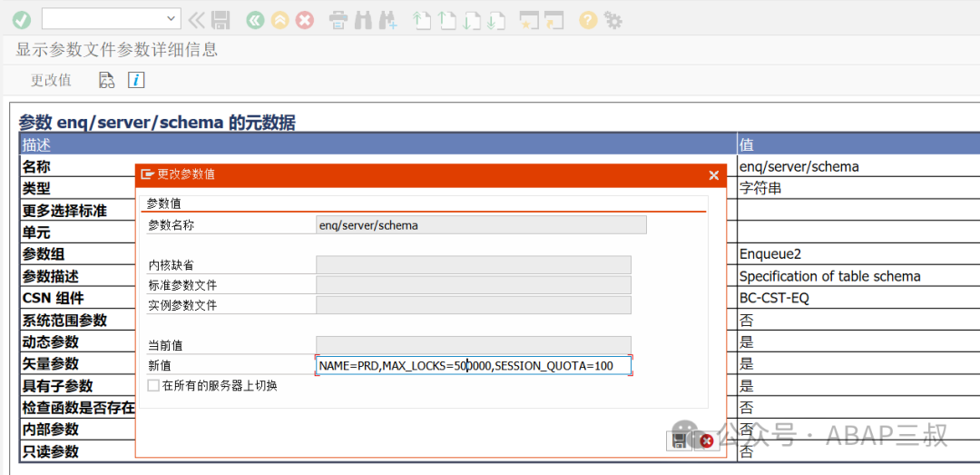
Task: Click the 实例参数文件 field
Action: tap(474, 305)
